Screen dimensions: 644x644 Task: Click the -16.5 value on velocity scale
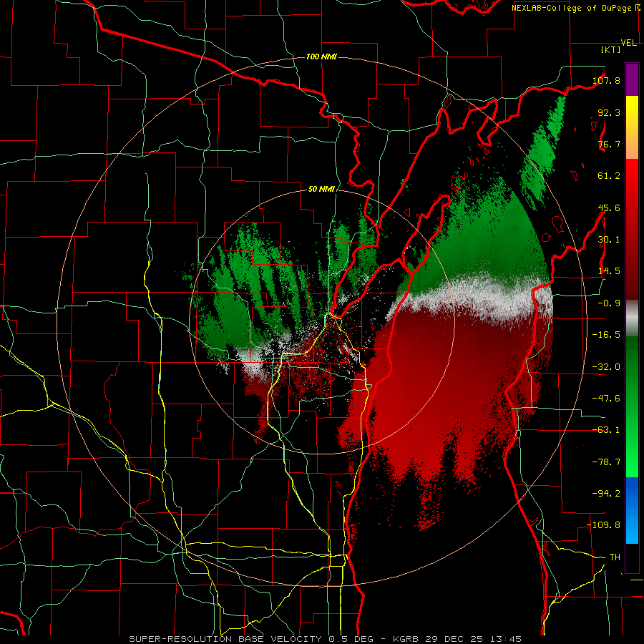click(x=606, y=335)
